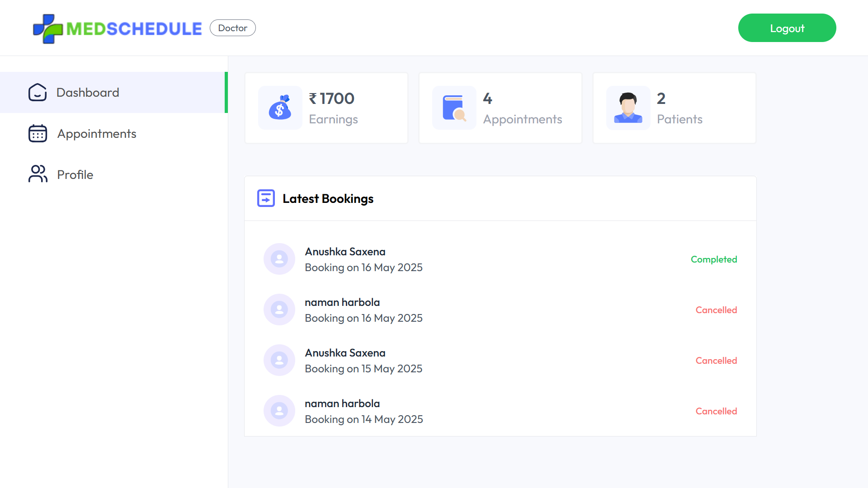This screenshot has height=488, width=868.
Task: Click the avatar beside the 14 May booking
Action: click(279, 411)
